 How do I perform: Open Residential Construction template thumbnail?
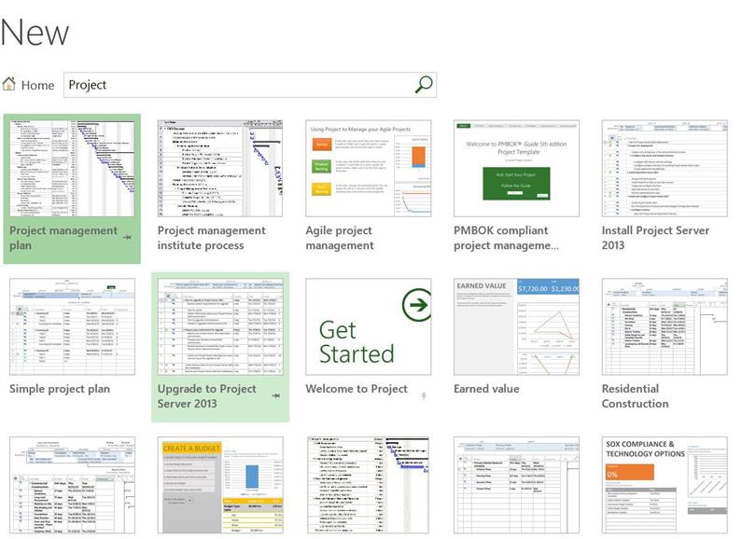(x=665, y=326)
